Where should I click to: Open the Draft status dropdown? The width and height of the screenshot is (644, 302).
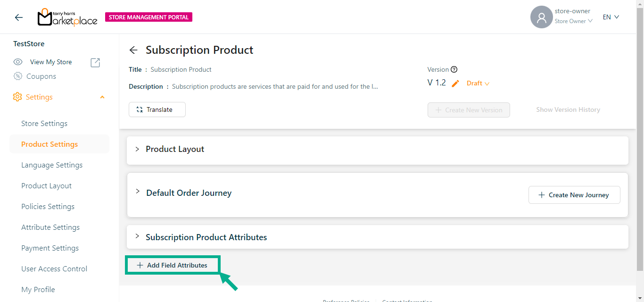(x=478, y=84)
